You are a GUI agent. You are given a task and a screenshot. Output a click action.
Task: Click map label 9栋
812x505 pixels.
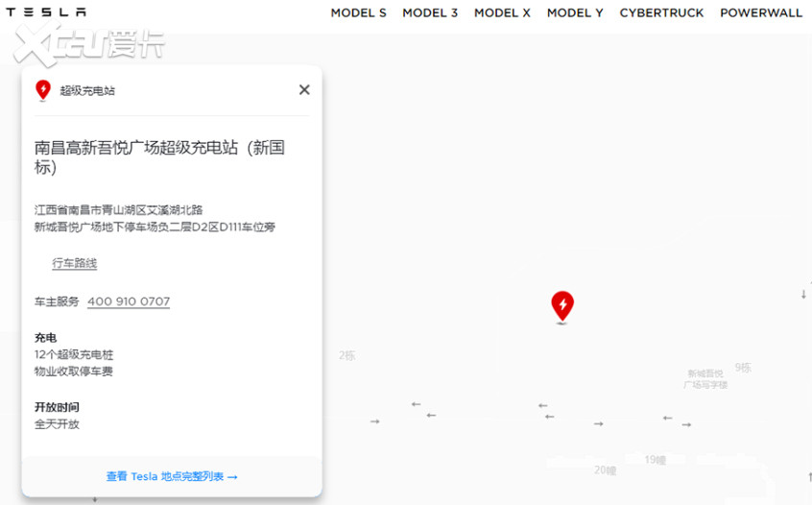(x=743, y=368)
